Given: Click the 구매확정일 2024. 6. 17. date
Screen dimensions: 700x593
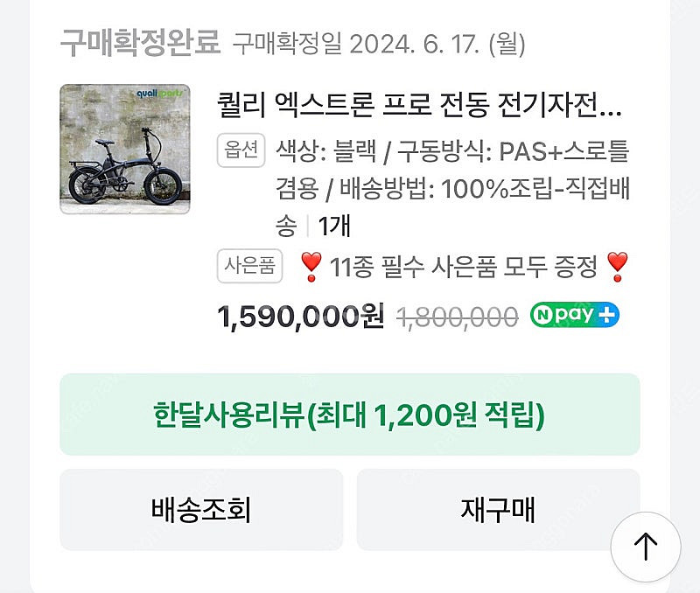Looking at the screenshot, I should 378,42.
